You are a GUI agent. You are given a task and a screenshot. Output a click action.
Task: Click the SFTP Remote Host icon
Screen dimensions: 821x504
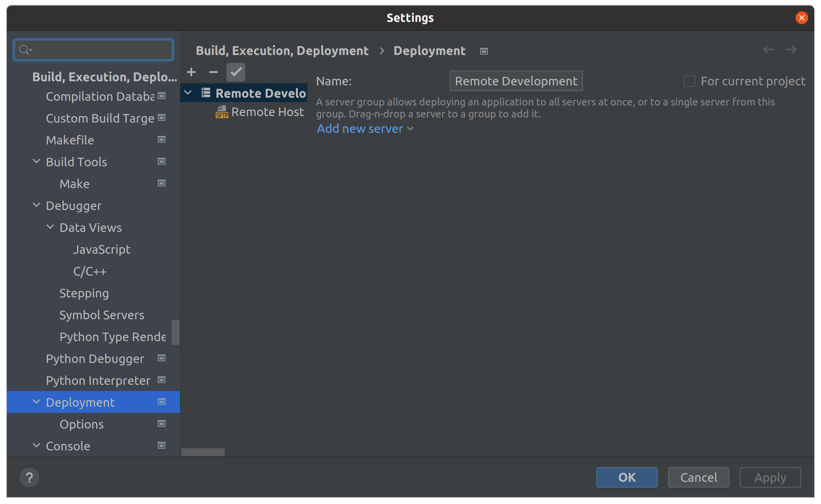click(222, 112)
